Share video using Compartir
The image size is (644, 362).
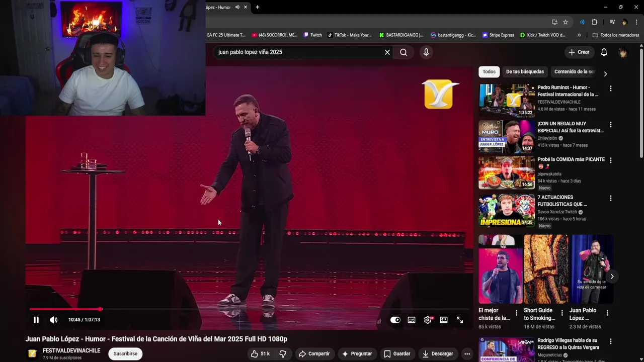(x=314, y=354)
